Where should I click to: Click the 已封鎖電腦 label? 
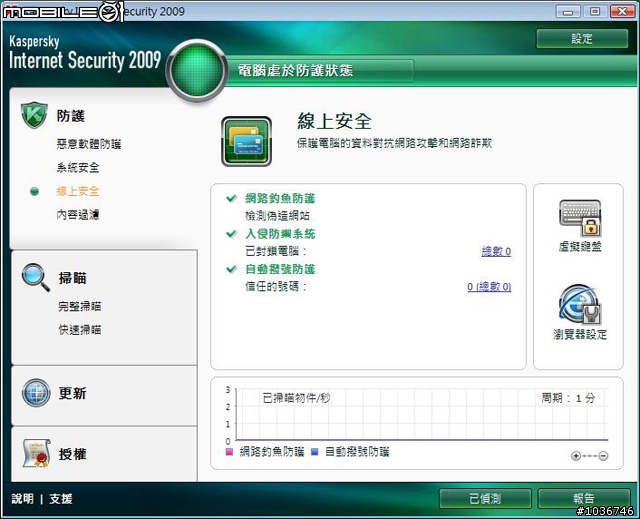click(x=276, y=251)
